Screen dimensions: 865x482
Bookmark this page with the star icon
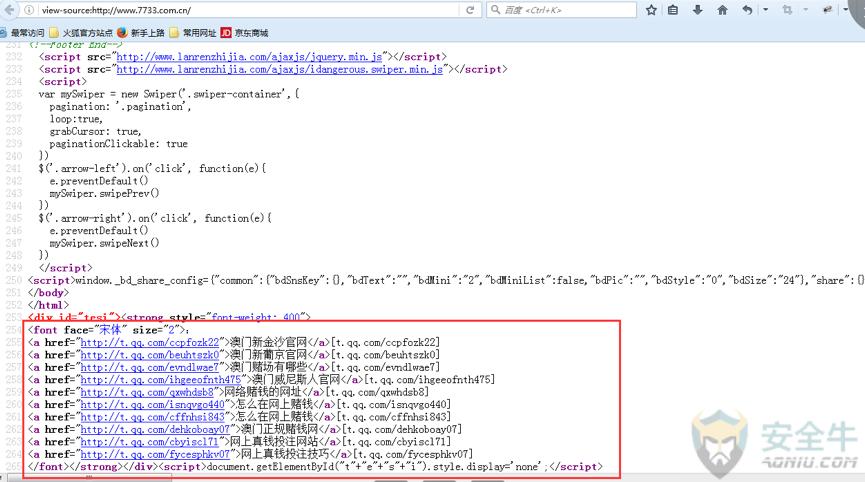point(652,10)
